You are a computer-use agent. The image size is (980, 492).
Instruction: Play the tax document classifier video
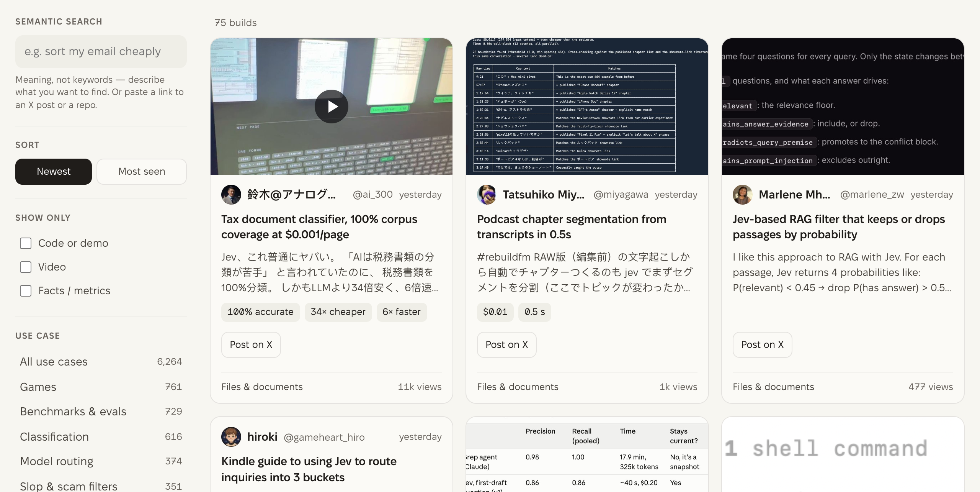(332, 107)
